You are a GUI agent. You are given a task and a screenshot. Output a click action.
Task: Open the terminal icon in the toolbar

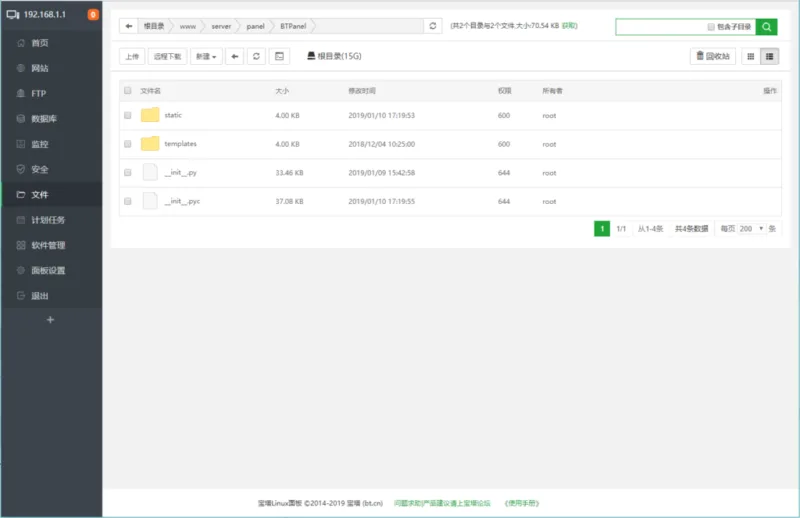tap(279, 57)
